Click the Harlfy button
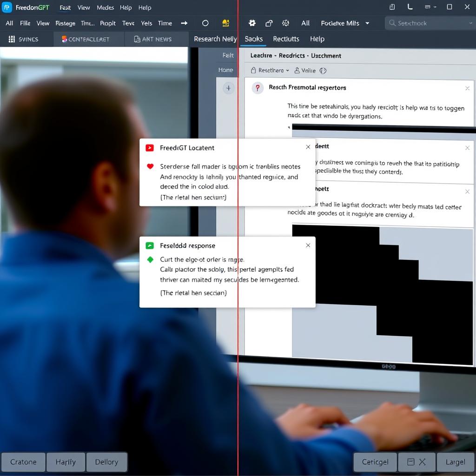Image resolution: width=476 pixels, height=476 pixels. (66, 462)
